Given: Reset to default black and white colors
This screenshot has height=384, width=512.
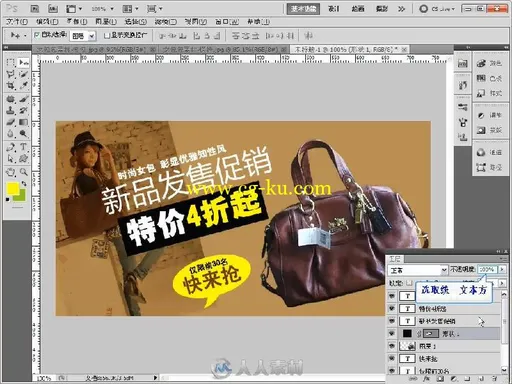Looking at the screenshot, I should click(x=8, y=199).
